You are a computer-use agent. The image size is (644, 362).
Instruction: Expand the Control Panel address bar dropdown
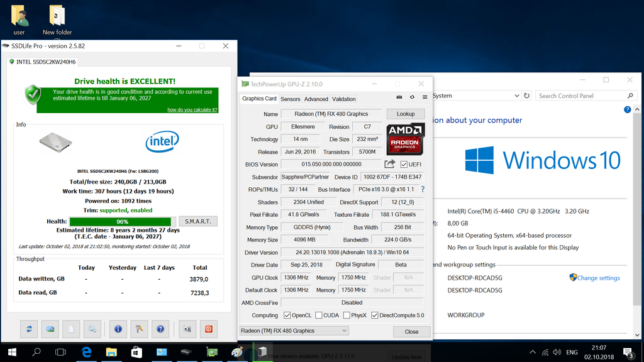coord(517,96)
